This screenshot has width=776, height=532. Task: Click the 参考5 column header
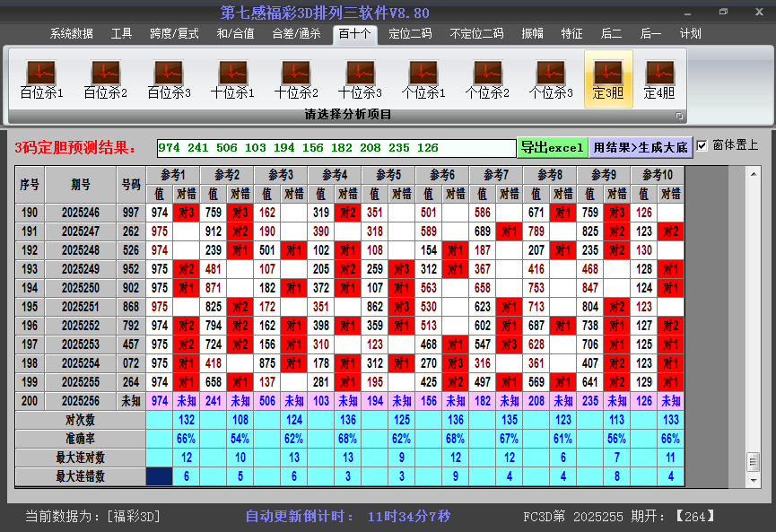pos(388,174)
